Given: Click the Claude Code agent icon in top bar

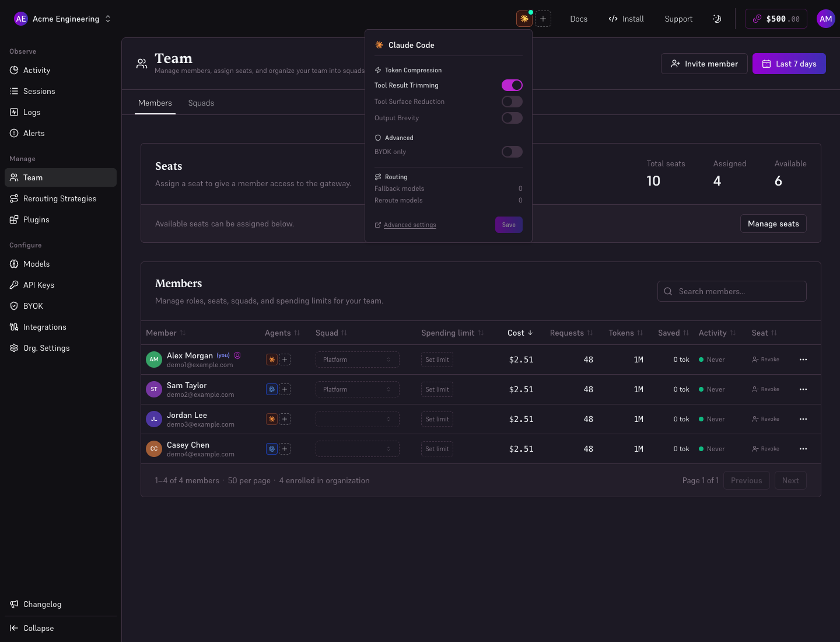Looking at the screenshot, I should point(524,19).
